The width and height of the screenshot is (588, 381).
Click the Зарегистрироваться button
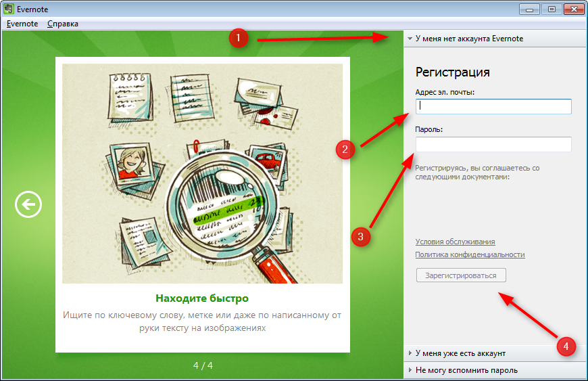461,275
